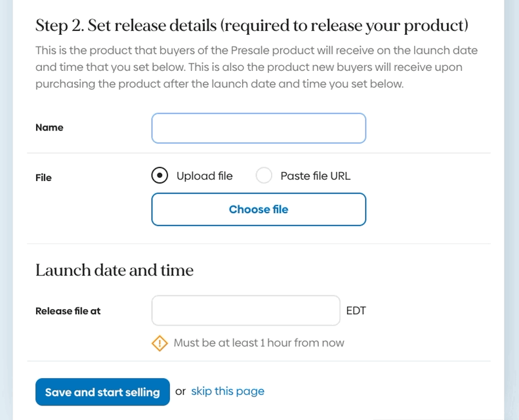Follow the skip this page link
Image resolution: width=519 pixels, height=420 pixels.
click(x=228, y=391)
